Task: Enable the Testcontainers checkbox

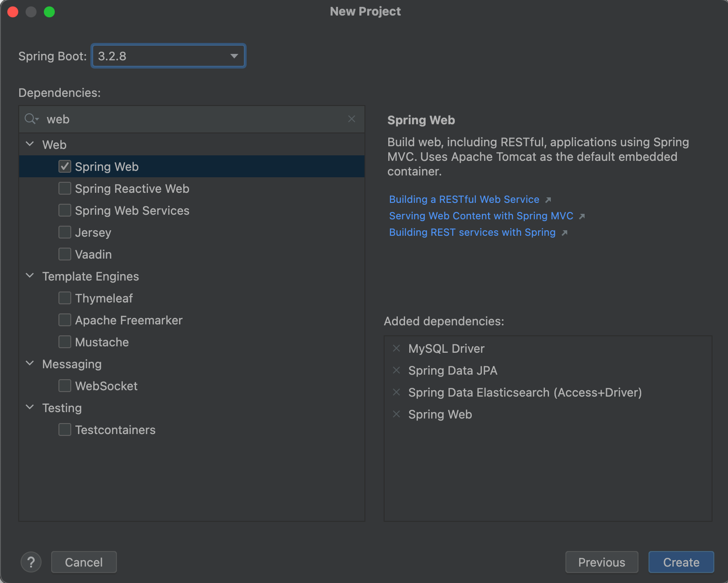Action: point(65,430)
